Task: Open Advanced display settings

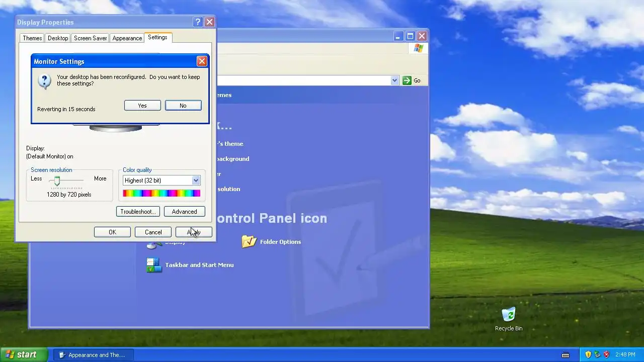Action: click(184, 212)
